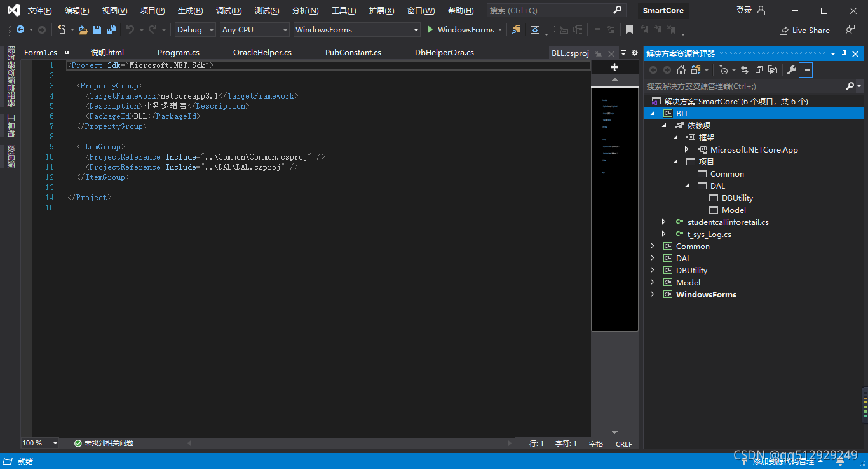
Task: Open the Any CPU platform dropdown
Action: pos(255,29)
